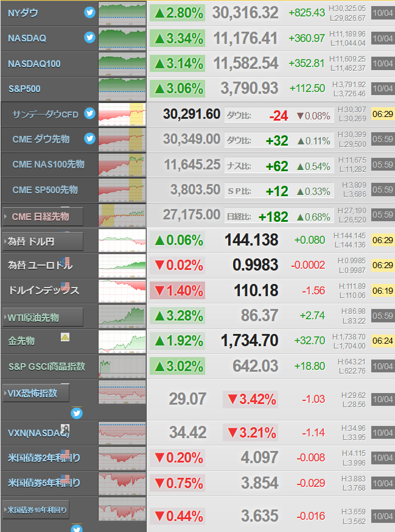Open the CME NAS100先物 link

click(x=49, y=164)
